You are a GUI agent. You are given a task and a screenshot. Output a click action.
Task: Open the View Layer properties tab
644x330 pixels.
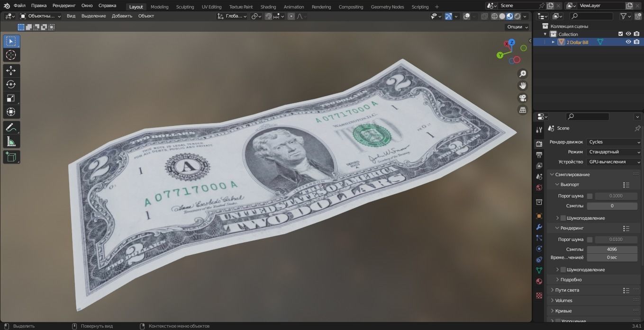[539, 166]
